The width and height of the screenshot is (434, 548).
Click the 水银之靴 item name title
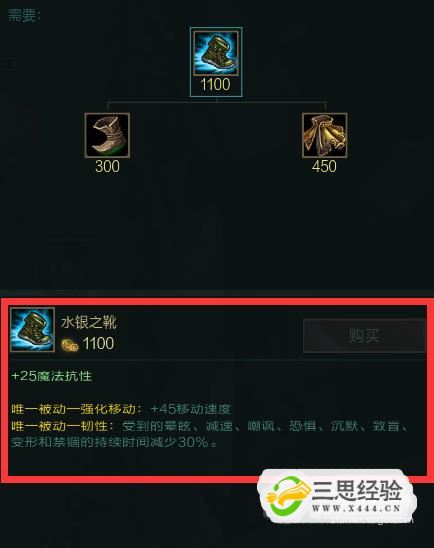click(x=89, y=322)
